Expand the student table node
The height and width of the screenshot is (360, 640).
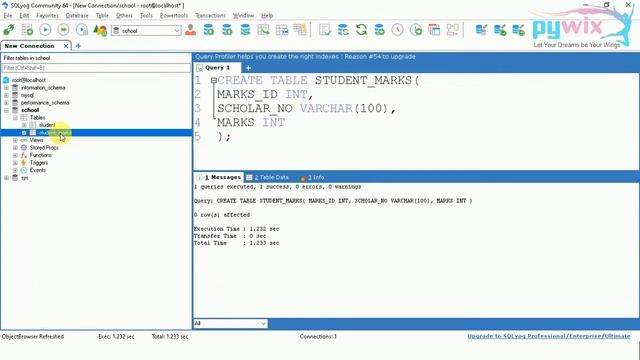click(x=24, y=125)
